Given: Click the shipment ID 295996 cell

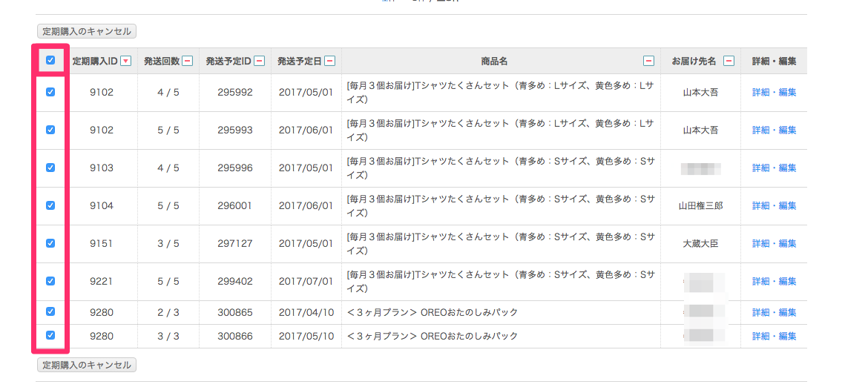Looking at the screenshot, I should click(234, 168).
